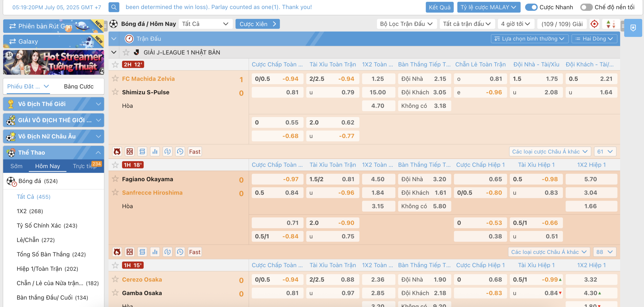Open the pitch diagram icon in the Okayama toolbar
Viewport: 644px width, 307px height.
(x=130, y=252)
